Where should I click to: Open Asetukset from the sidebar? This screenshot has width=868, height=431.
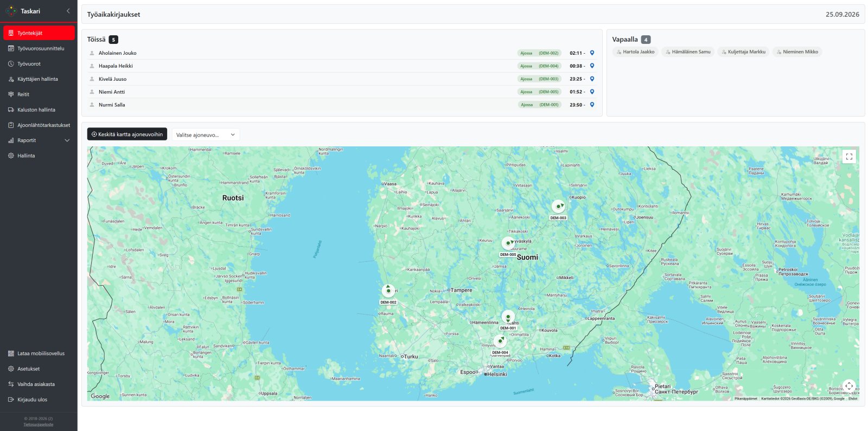point(39,369)
